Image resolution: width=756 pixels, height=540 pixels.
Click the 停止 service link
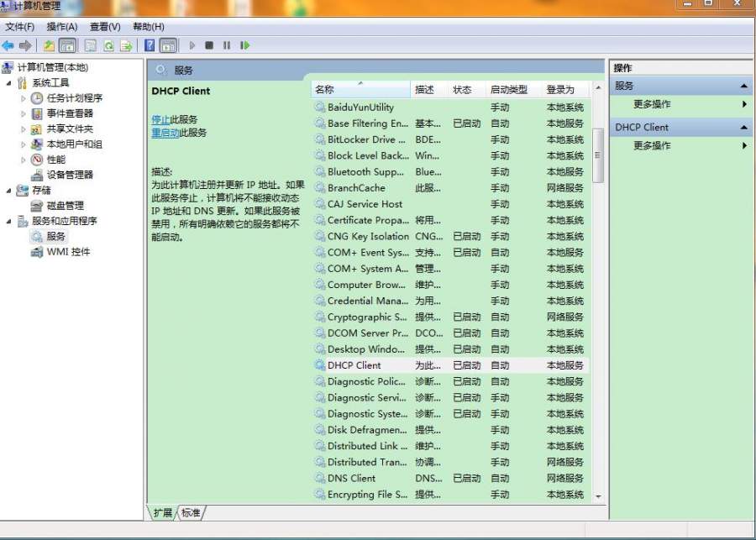(x=160, y=119)
